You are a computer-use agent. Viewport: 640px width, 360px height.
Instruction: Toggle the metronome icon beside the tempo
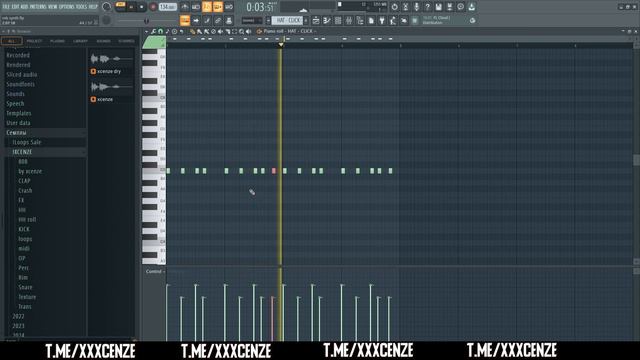tap(184, 7)
